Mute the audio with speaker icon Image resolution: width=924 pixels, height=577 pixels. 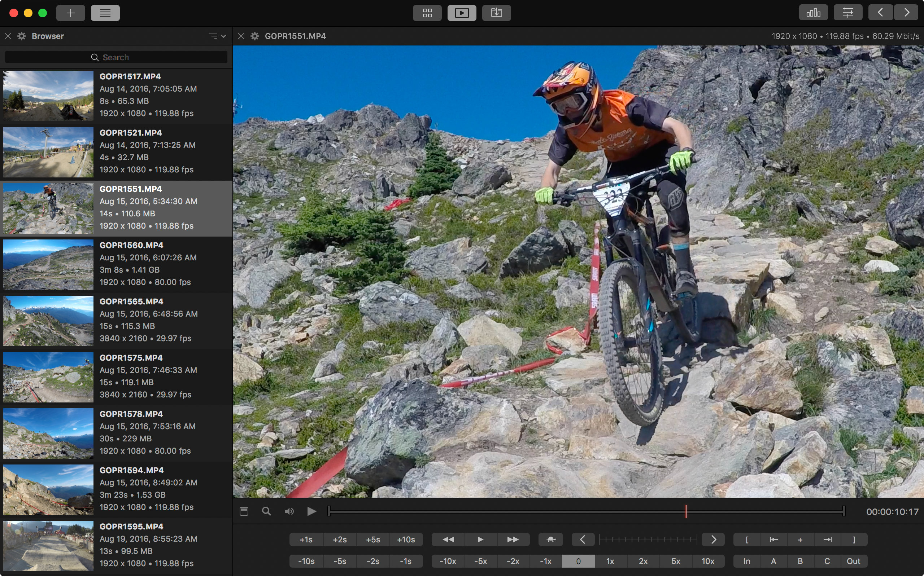(x=289, y=511)
